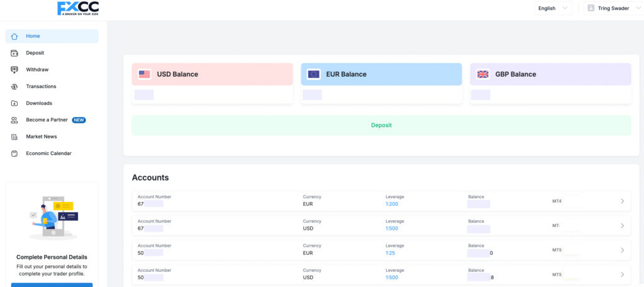Click the Become a Partner icon
The width and height of the screenshot is (644, 287).
[14, 120]
